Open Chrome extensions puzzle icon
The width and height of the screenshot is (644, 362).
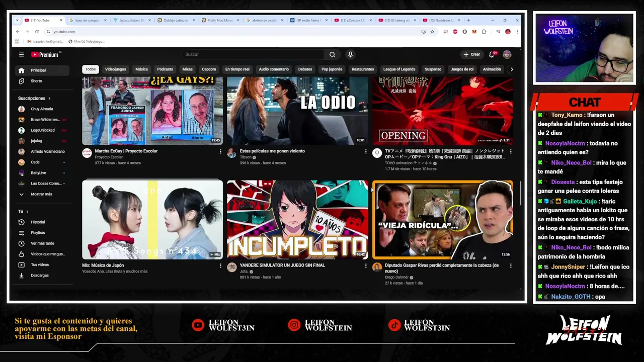pyautogui.click(x=484, y=32)
